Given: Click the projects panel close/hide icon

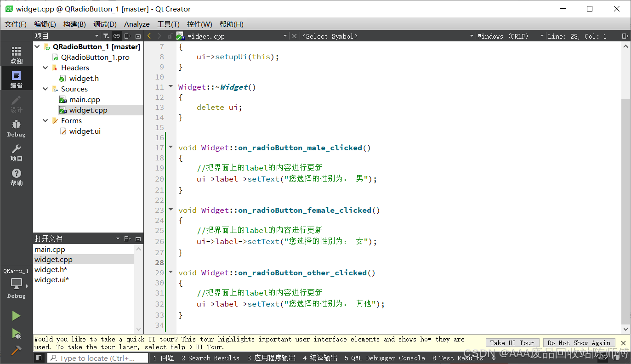Looking at the screenshot, I should 138,36.
